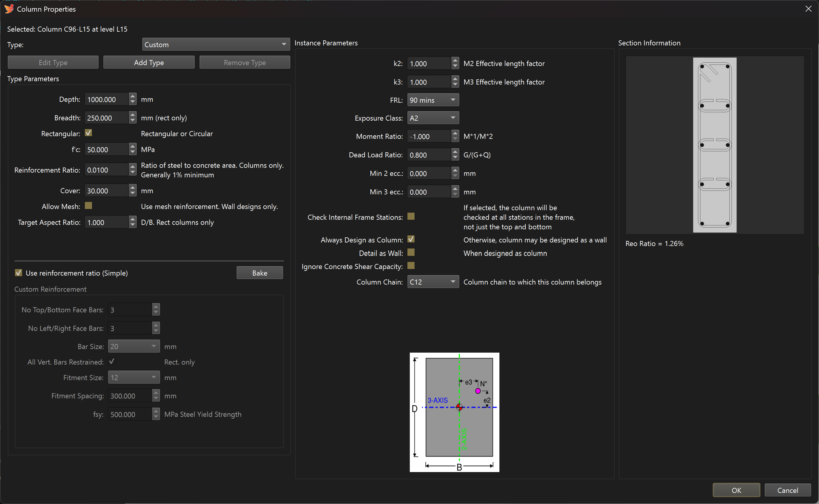The image size is (819, 504).
Task: Click the Add Type button
Action: point(149,62)
